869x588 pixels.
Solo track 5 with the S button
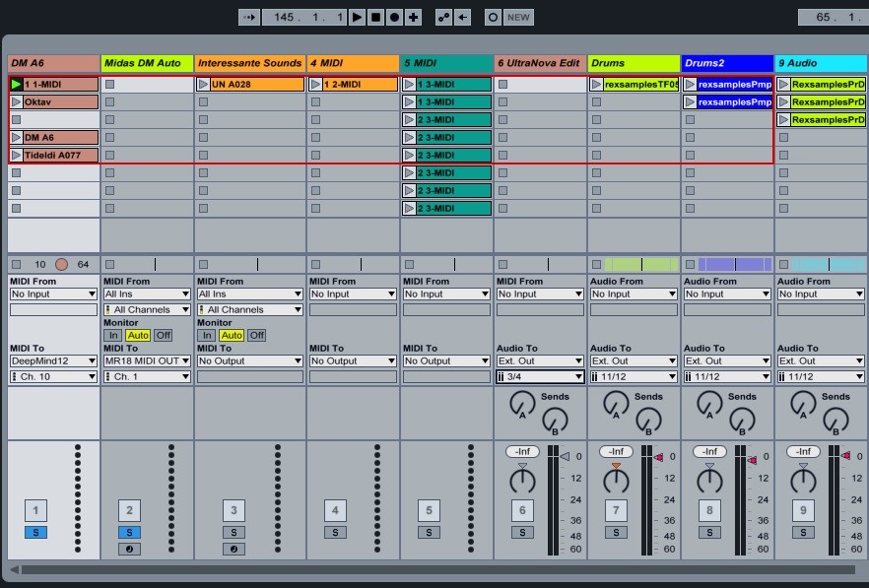tap(429, 533)
